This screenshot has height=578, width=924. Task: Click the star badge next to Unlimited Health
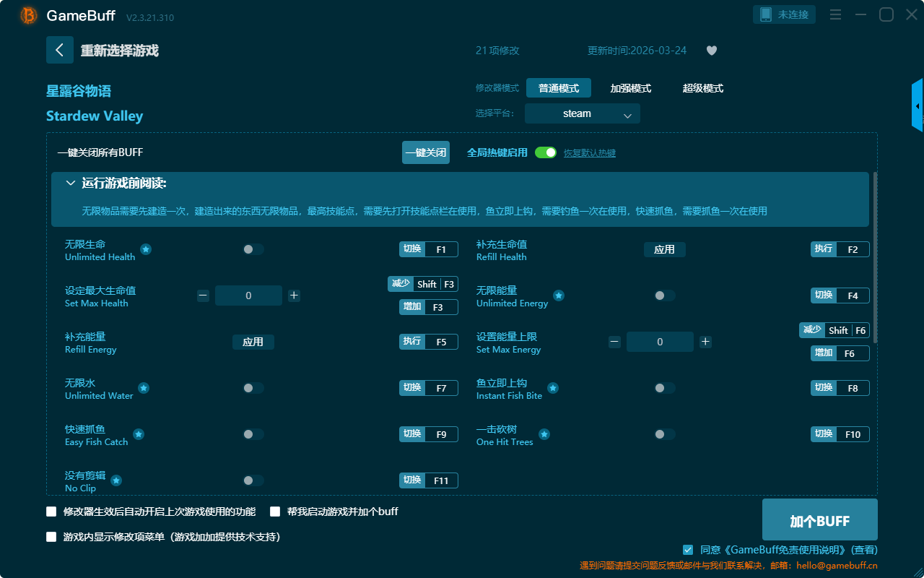pyautogui.click(x=146, y=249)
